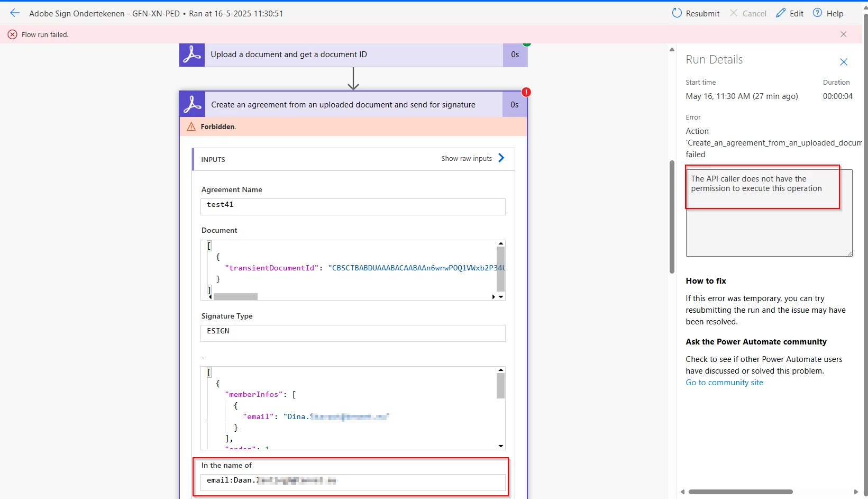Open the flow editor with Edit
The image size is (868, 499).
[790, 13]
